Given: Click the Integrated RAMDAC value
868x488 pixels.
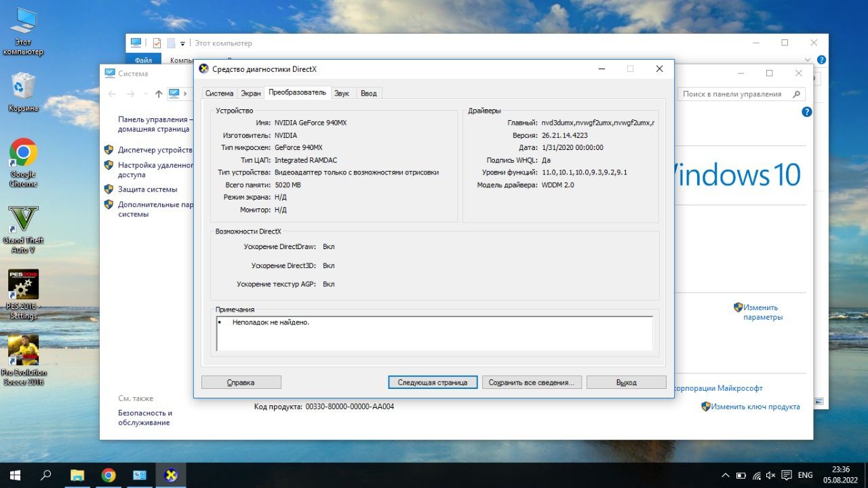Looking at the screenshot, I should point(306,160).
